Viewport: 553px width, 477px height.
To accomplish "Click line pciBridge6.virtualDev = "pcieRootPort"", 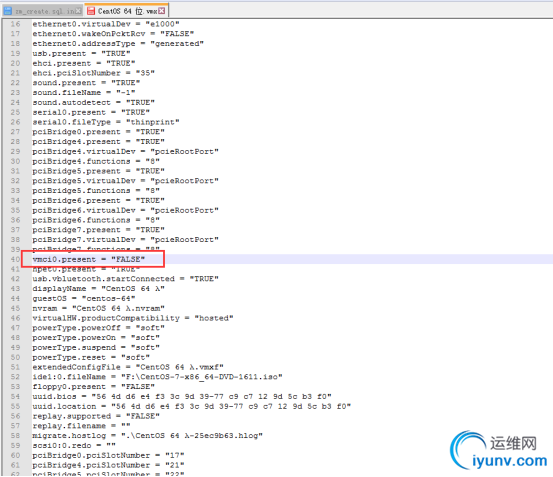I will (126, 210).
